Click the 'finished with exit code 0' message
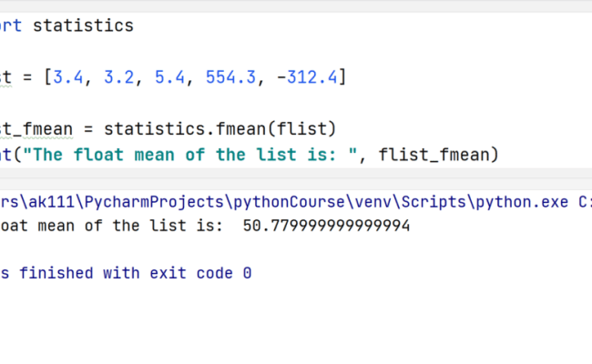Screen dimensions: 592x364 pyautogui.click(x=135, y=273)
